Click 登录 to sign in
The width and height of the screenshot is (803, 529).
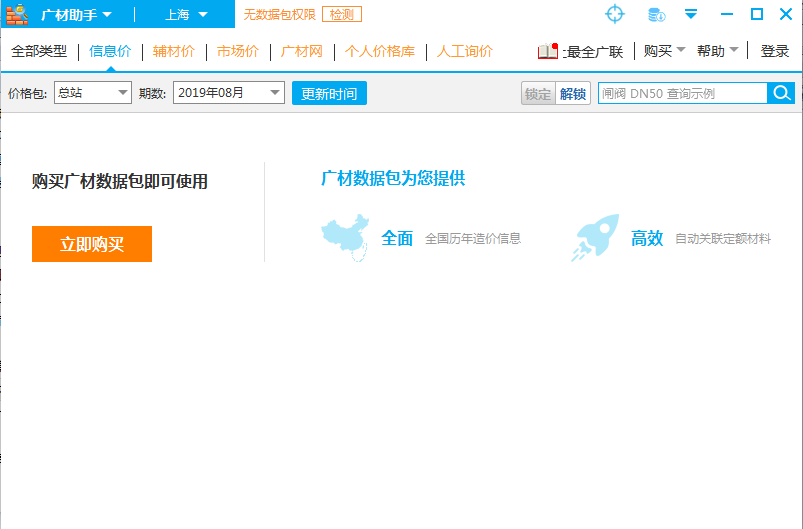click(774, 51)
